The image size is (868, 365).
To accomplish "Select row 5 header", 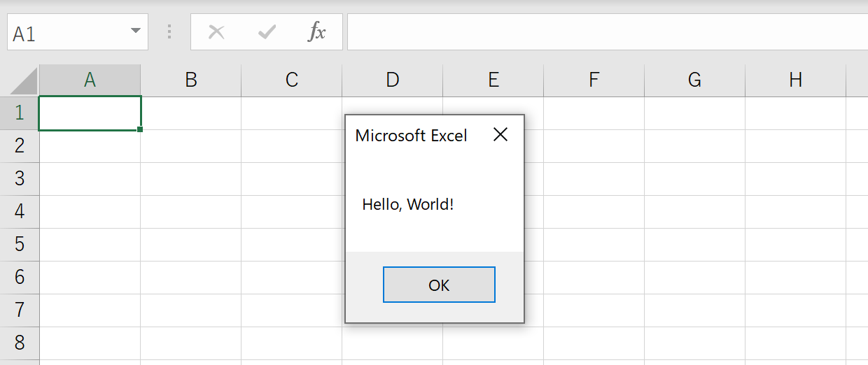I will 20,244.
